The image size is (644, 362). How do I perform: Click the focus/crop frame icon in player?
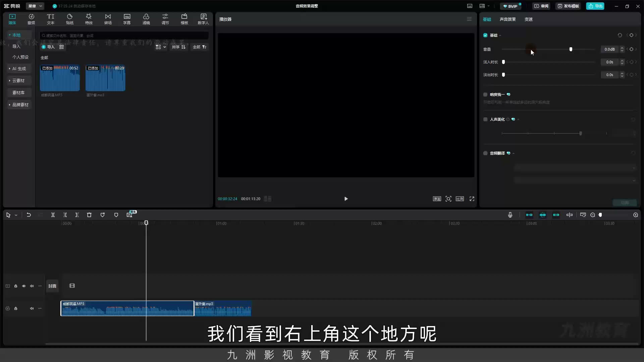coord(448,199)
